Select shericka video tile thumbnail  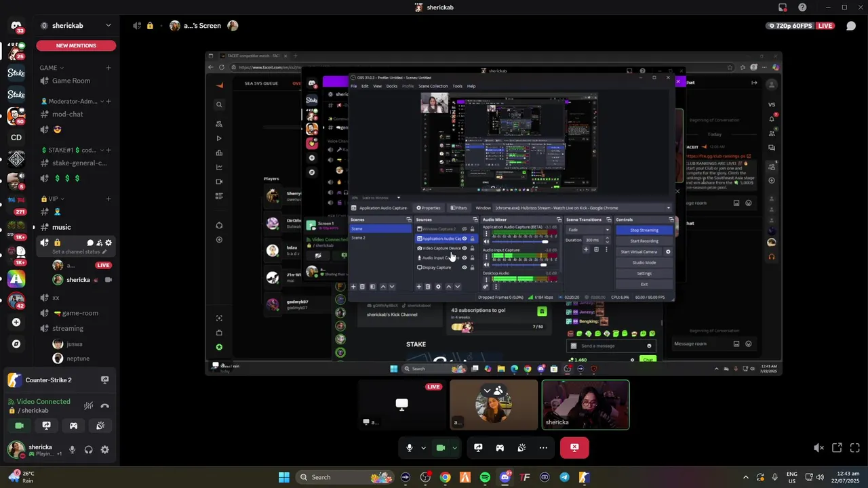(x=585, y=405)
